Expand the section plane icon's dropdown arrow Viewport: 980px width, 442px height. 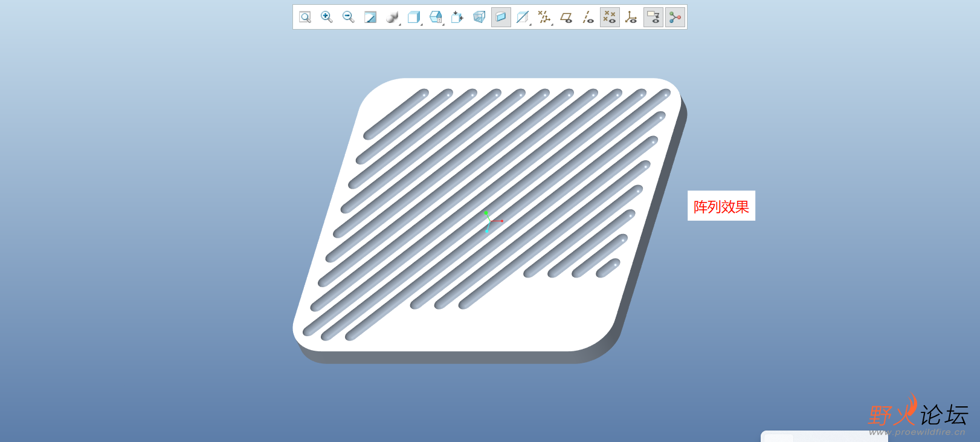[530, 24]
